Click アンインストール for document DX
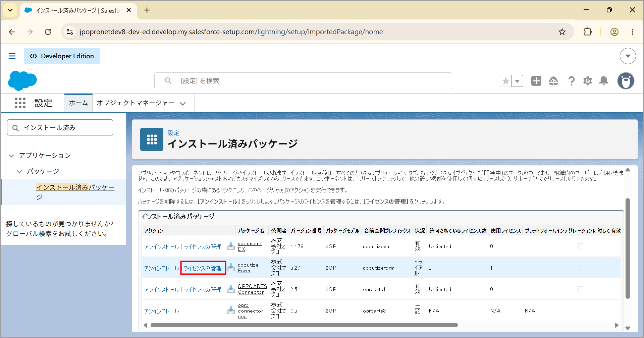This screenshot has height=338, width=644. click(x=162, y=247)
